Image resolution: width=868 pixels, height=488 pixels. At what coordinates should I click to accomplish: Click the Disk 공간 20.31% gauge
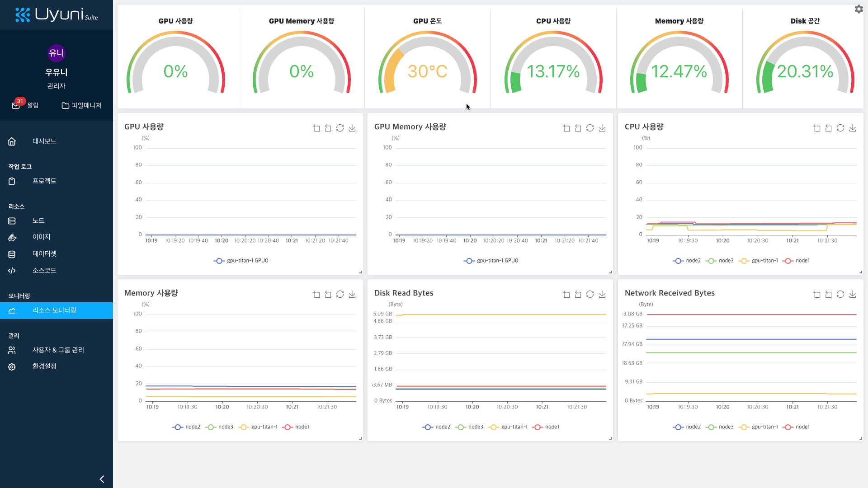pos(805,62)
